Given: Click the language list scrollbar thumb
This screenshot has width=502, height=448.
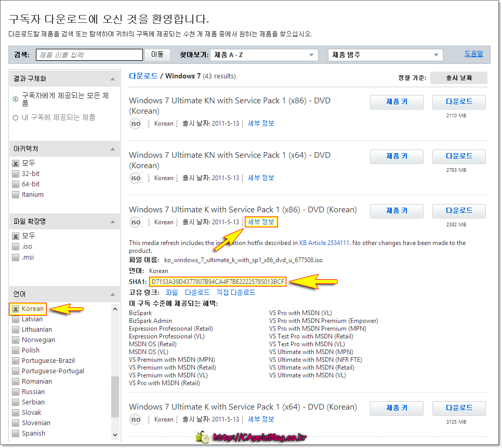Looking at the screenshot, I should pos(115,397).
